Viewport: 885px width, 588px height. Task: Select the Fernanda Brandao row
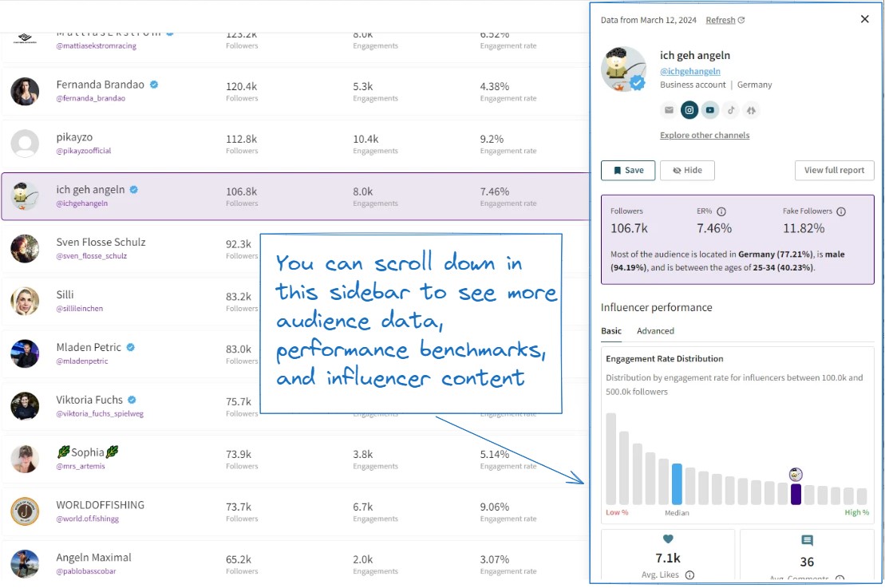point(239,92)
